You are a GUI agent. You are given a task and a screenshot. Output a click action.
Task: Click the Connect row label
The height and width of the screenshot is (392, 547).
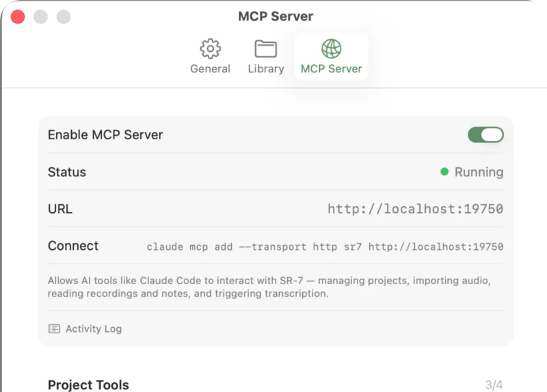pyautogui.click(x=73, y=246)
